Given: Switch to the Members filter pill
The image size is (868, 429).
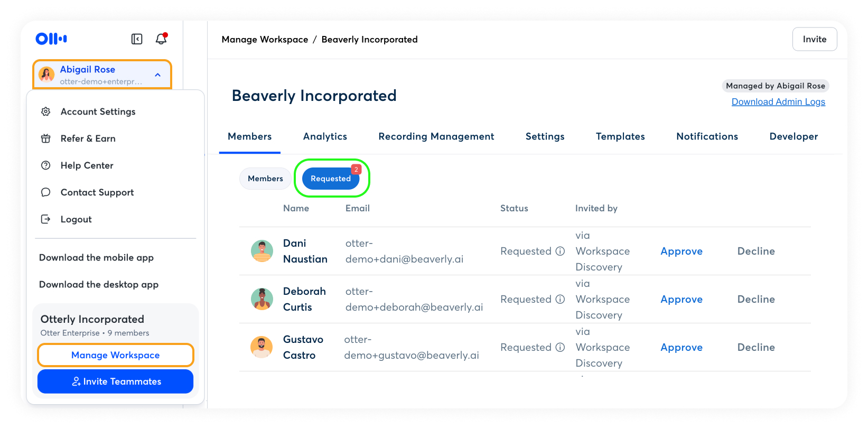Looking at the screenshot, I should [265, 179].
